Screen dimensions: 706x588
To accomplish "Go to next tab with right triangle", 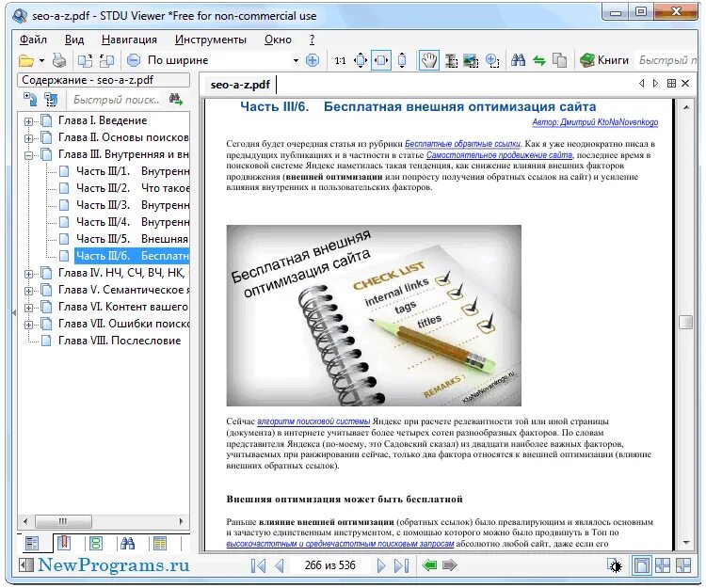I will click(655, 83).
